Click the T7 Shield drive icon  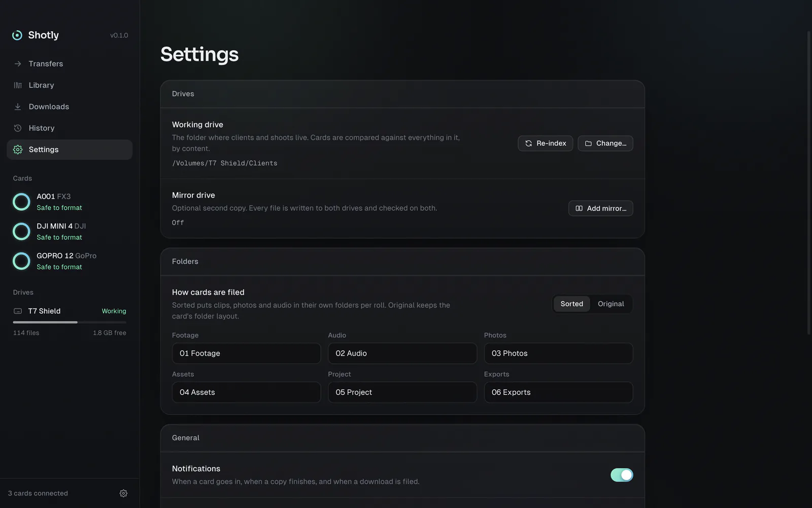(x=18, y=311)
